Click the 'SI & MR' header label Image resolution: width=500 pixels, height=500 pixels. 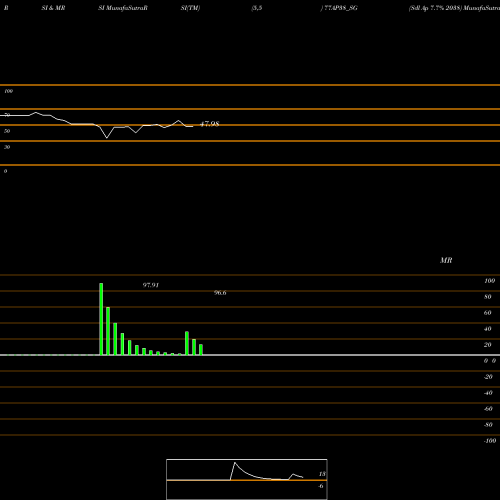click(53, 8)
